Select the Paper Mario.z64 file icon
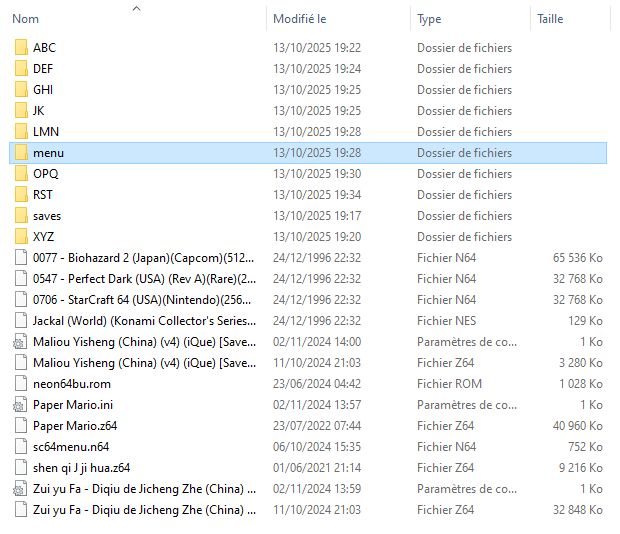Screen dimensions: 620x534 point(21,425)
